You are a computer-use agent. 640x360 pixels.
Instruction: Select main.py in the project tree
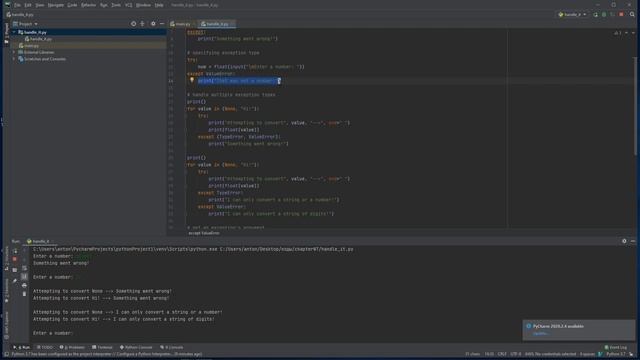coord(29,46)
